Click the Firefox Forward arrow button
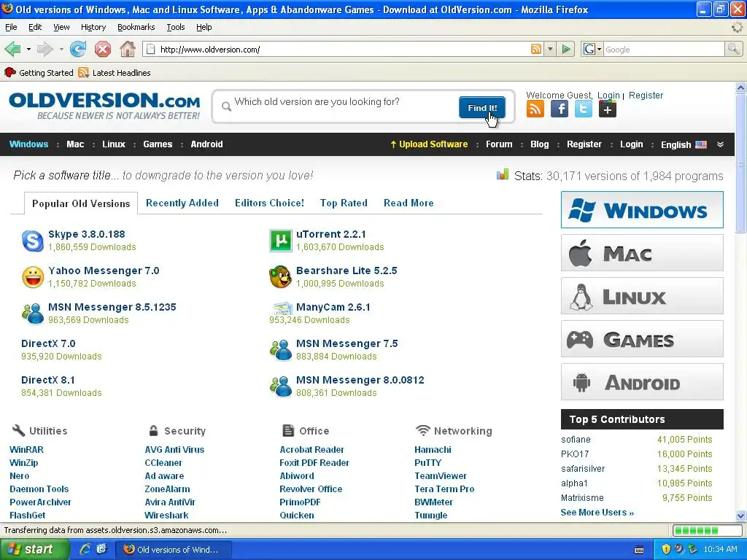This screenshot has width=747, height=560. pos(44,49)
